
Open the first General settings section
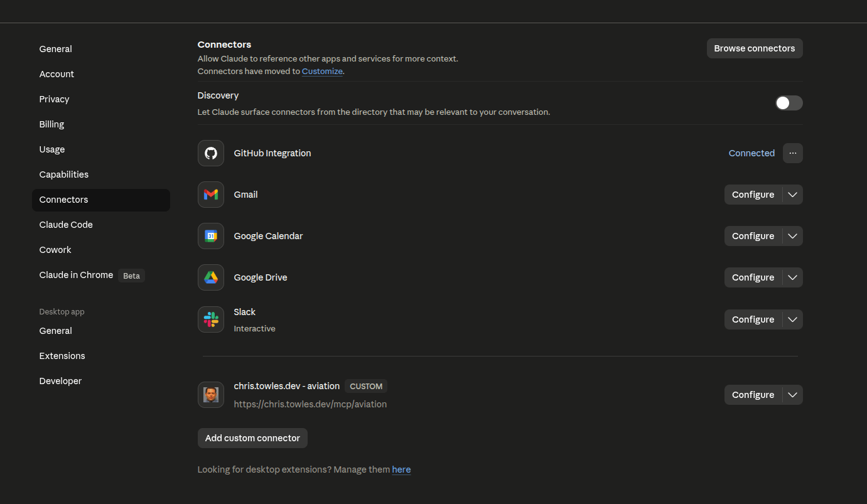(x=101, y=49)
